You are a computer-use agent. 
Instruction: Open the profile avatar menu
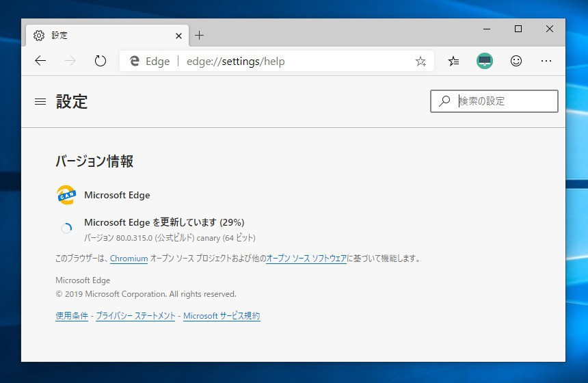tap(485, 61)
